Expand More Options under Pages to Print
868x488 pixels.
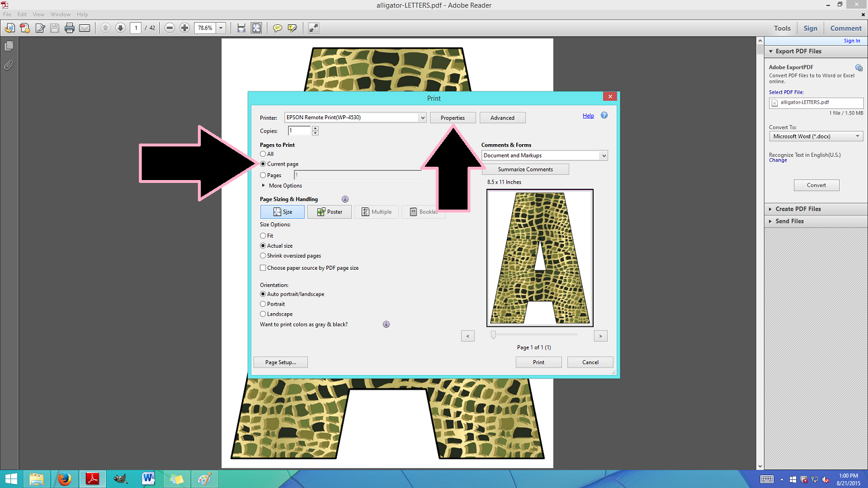pos(263,186)
